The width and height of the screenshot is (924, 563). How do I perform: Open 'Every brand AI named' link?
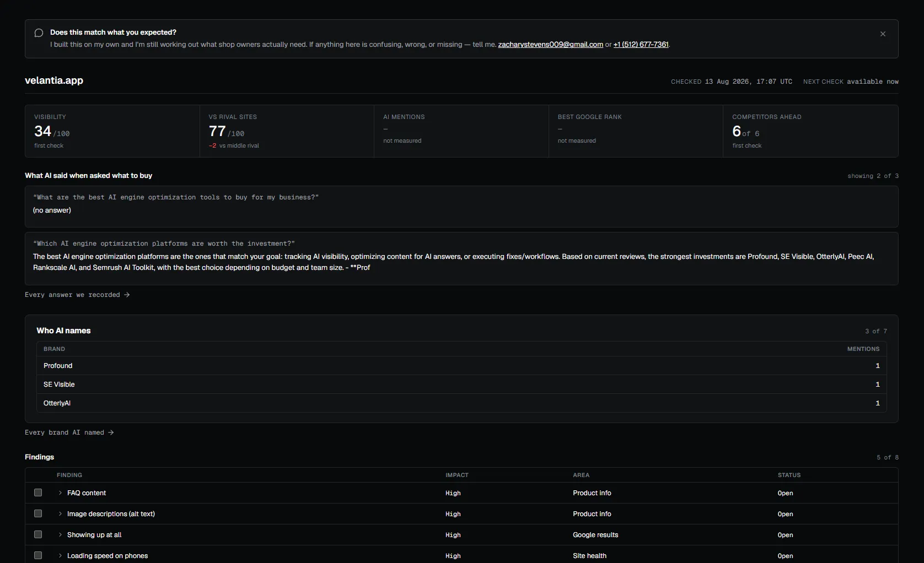69,432
